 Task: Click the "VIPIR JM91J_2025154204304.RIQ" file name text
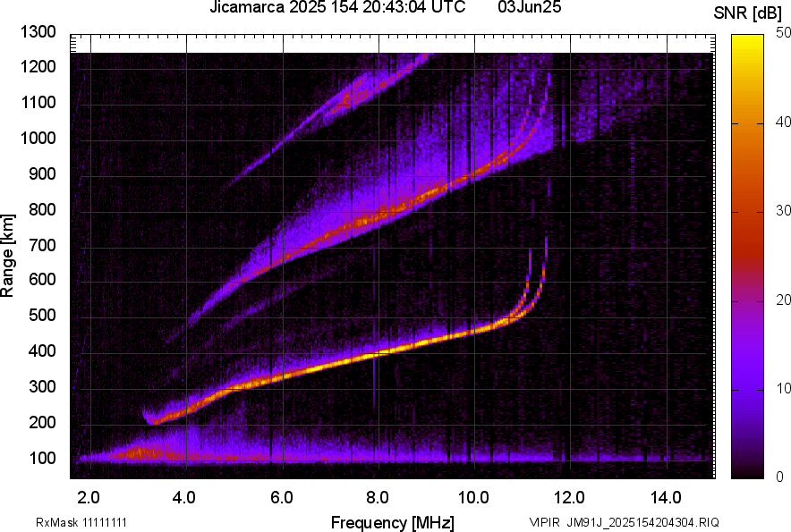point(624,522)
